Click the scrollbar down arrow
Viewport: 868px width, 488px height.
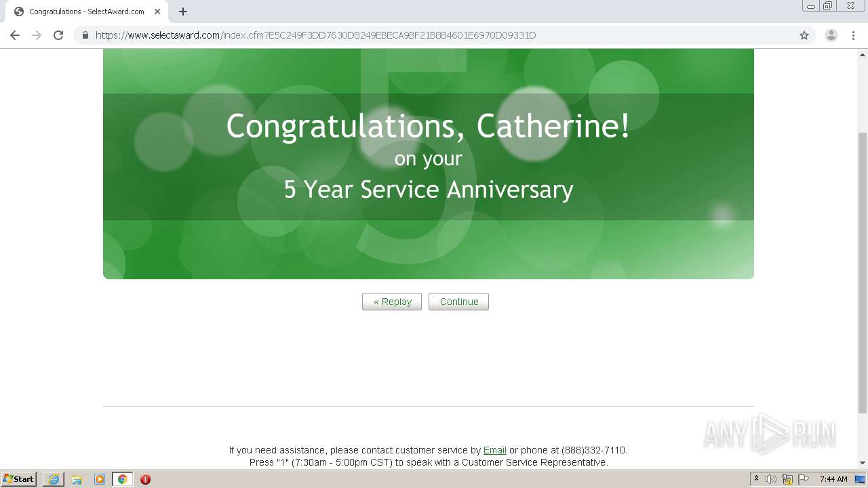pos(863,463)
